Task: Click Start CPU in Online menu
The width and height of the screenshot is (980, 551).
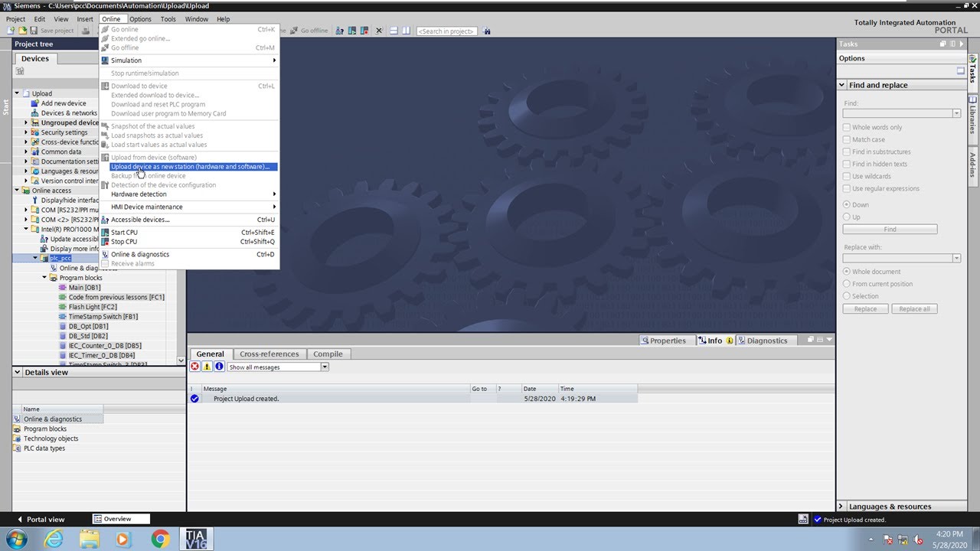Action: 189,233
